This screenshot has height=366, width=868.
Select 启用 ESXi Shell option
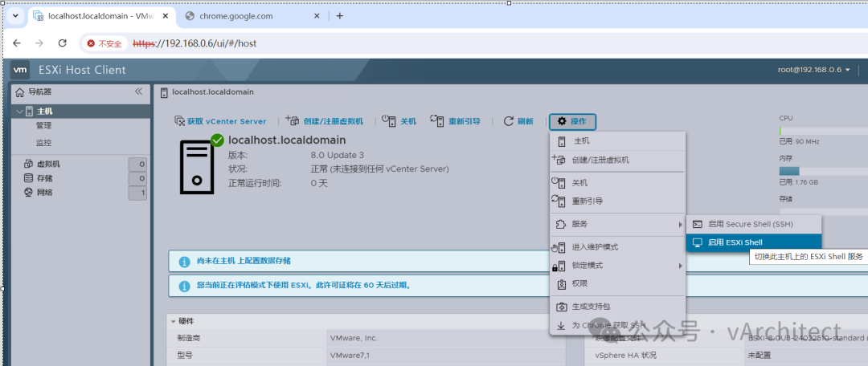(x=754, y=242)
